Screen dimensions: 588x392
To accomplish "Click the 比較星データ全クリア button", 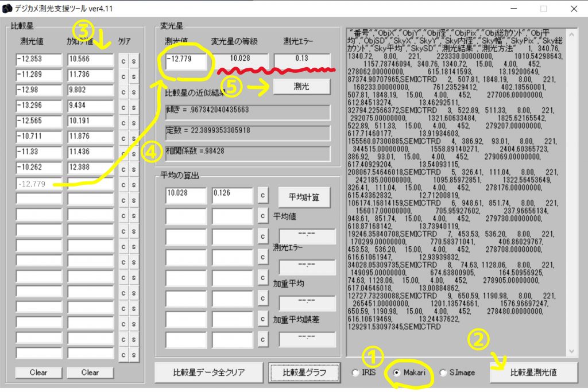I will click(209, 372).
